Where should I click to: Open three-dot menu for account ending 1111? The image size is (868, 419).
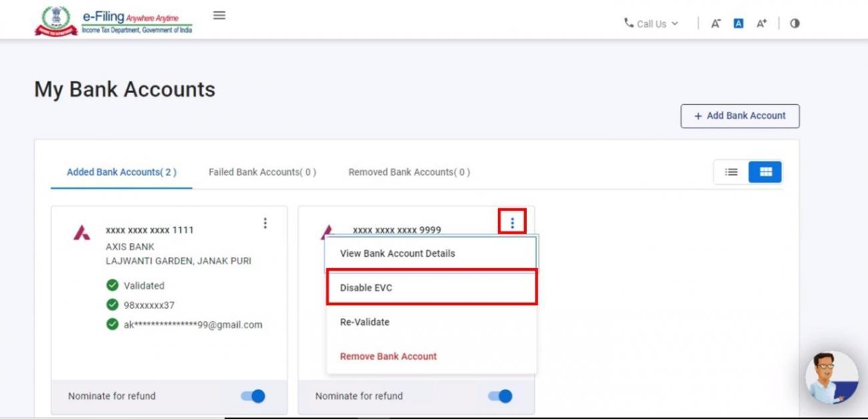265,223
